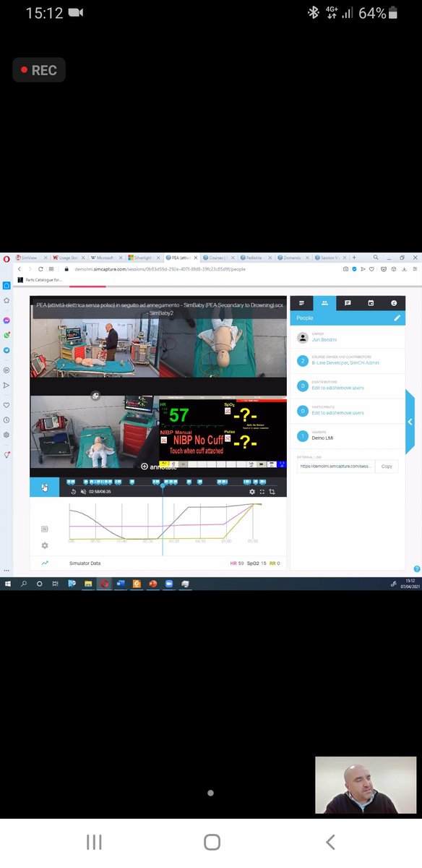
Task: Click the demolmi.simcapture.com address bar
Action: click(x=160, y=268)
